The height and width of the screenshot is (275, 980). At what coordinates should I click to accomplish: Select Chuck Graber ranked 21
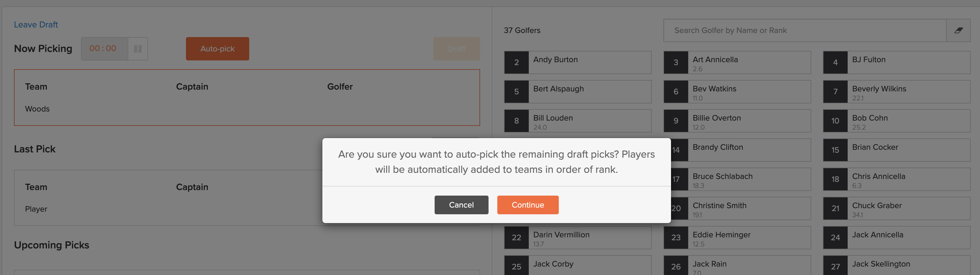pyautogui.click(x=896, y=209)
